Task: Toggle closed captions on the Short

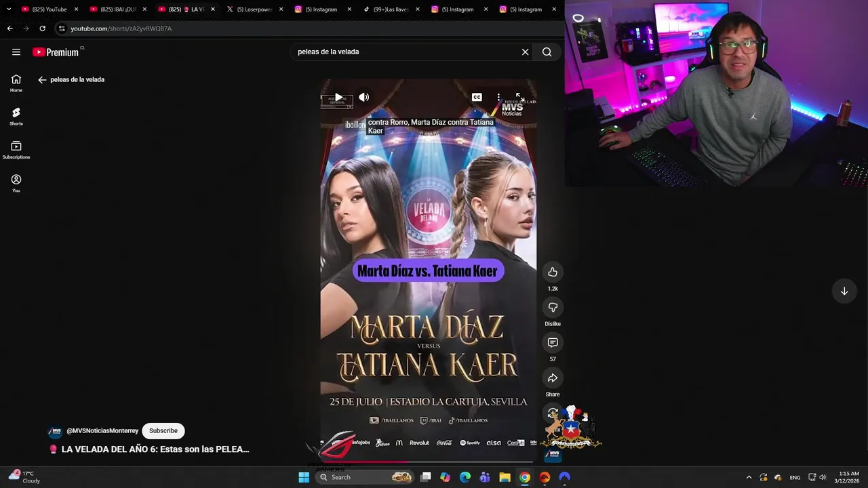Action: (477, 98)
